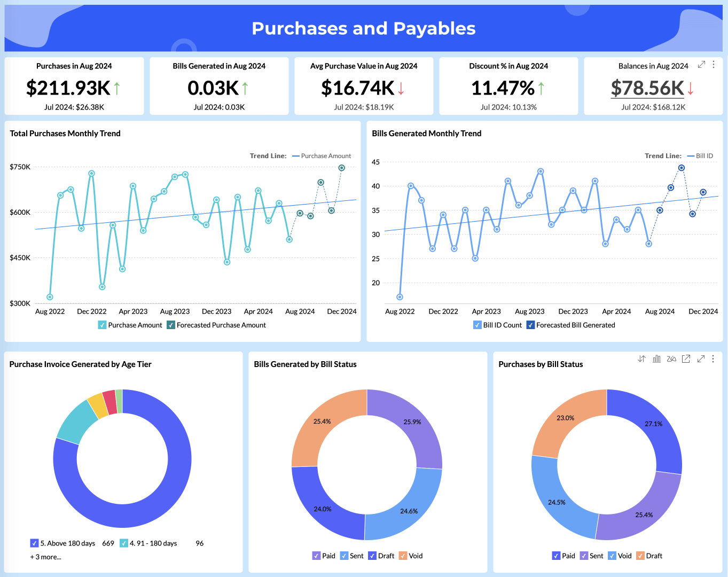Click the Aug 2022 Bill ID count data point
This screenshot has width=728, height=577.
click(x=400, y=297)
